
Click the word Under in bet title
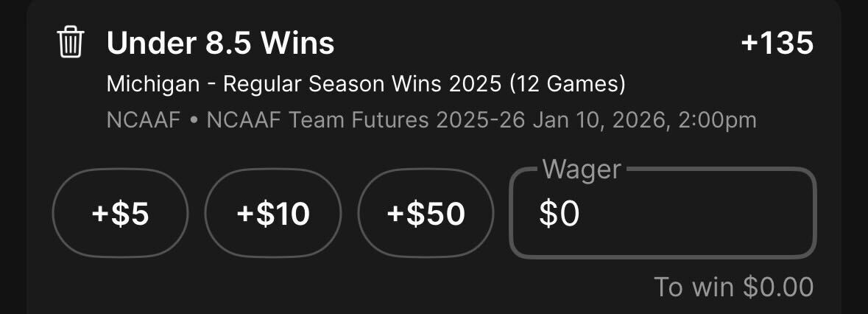[151, 43]
